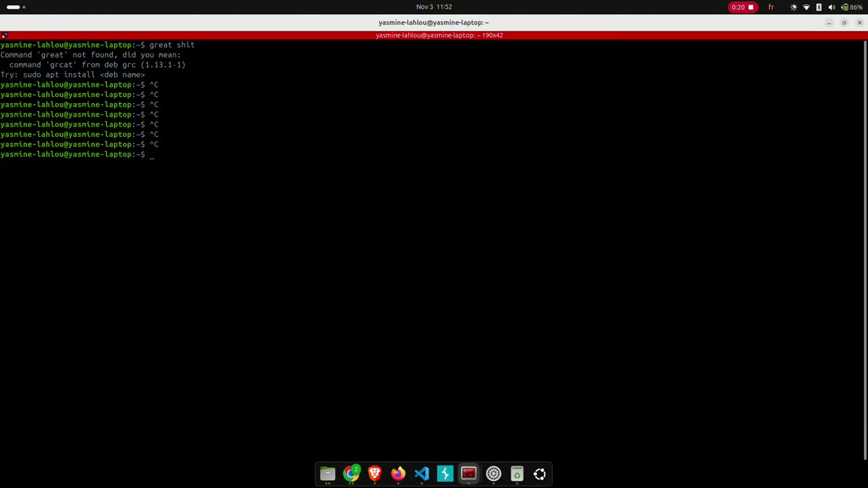
Task: Open Terminator's terminal grouping icon in the red titlebar
Action: tap(4, 35)
